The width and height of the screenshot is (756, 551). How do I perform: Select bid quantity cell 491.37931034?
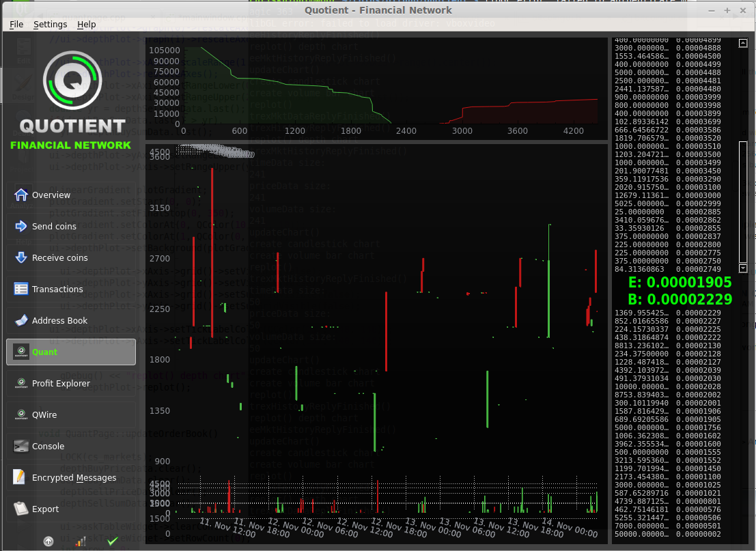coord(642,378)
